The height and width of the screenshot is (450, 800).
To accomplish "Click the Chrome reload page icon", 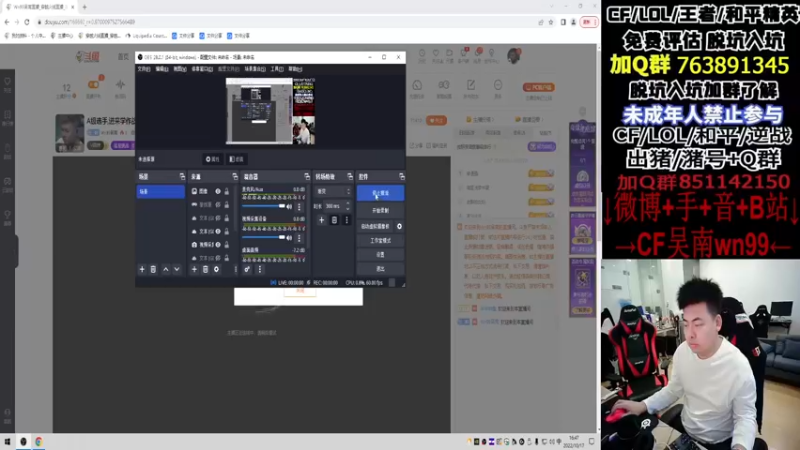I will [27, 22].
